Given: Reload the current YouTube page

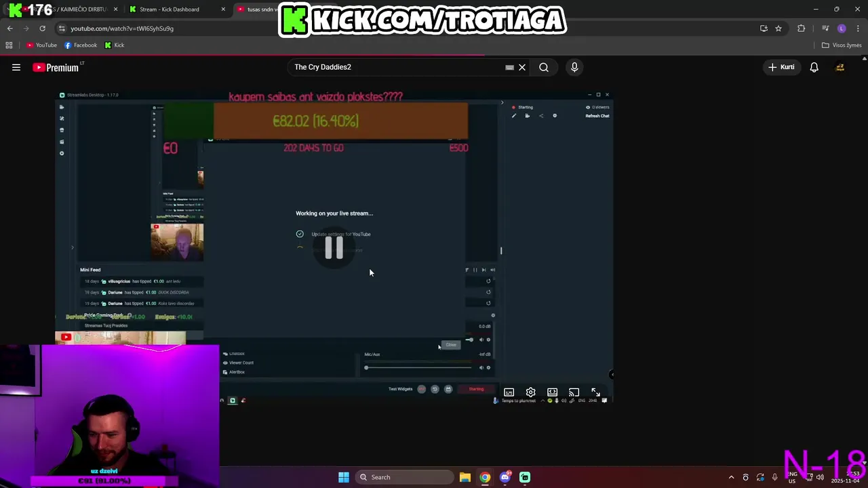Looking at the screenshot, I should point(42,28).
